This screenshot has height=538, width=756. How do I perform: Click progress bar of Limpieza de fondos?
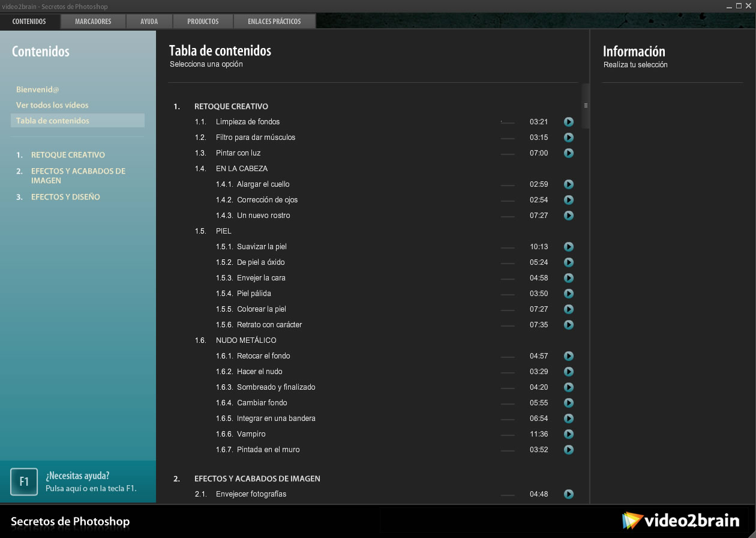pos(508,122)
